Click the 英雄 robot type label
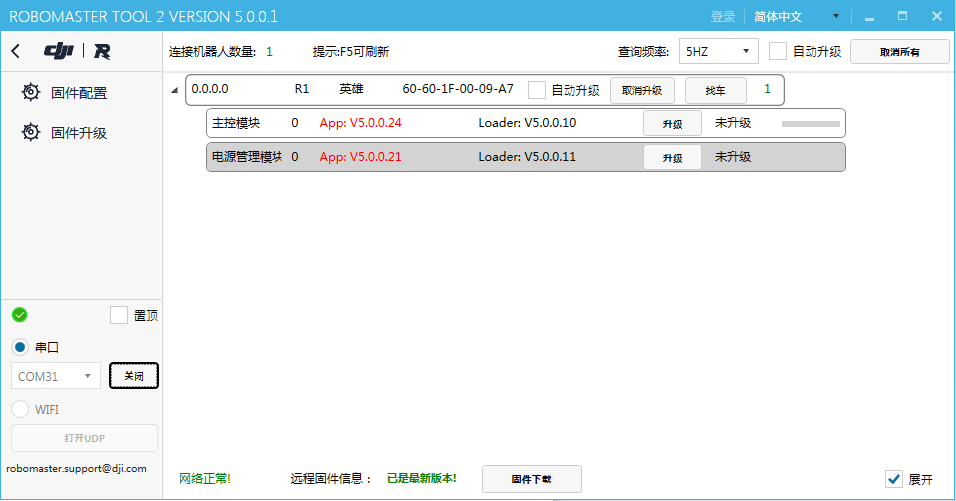Screen dimensions: 956x501 click(x=351, y=89)
